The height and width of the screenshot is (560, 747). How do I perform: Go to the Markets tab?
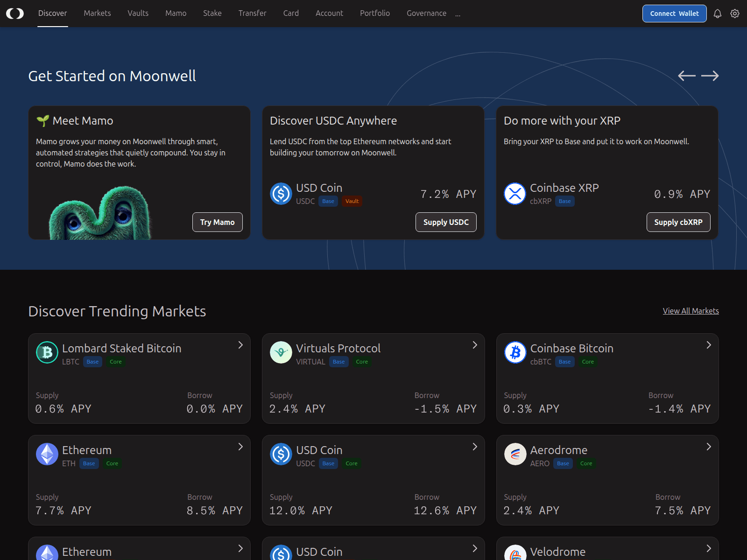(97, 13)
